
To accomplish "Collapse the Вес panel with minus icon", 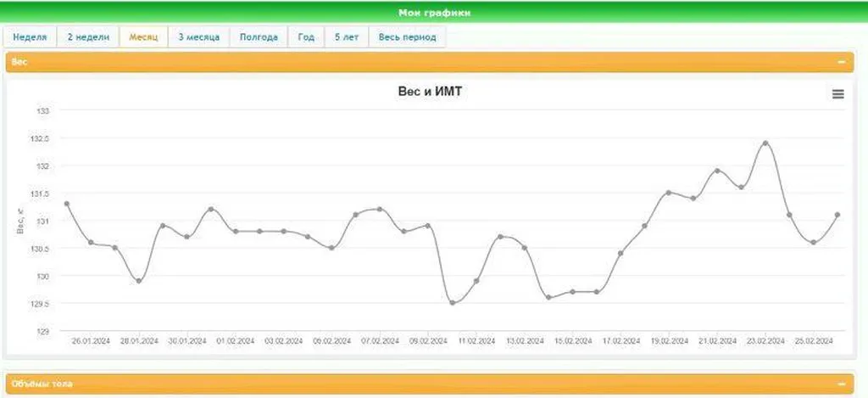I will coord(841,62).
